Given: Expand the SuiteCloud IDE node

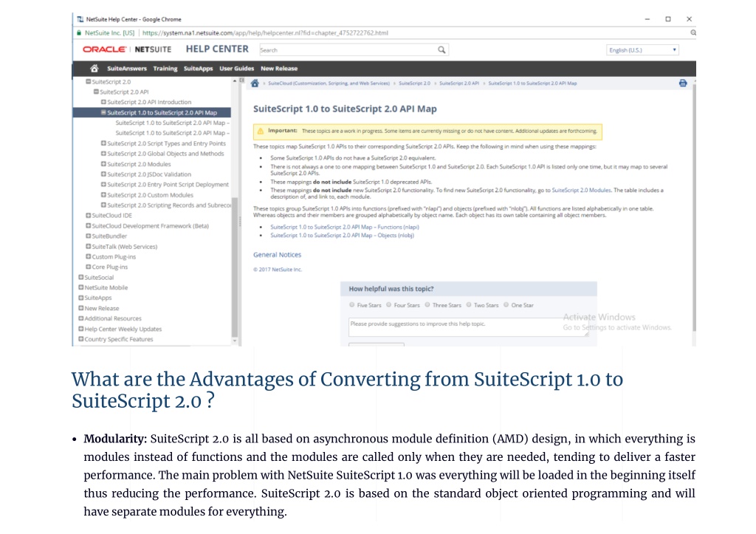Looking at the screenshot, I should 89,215.
